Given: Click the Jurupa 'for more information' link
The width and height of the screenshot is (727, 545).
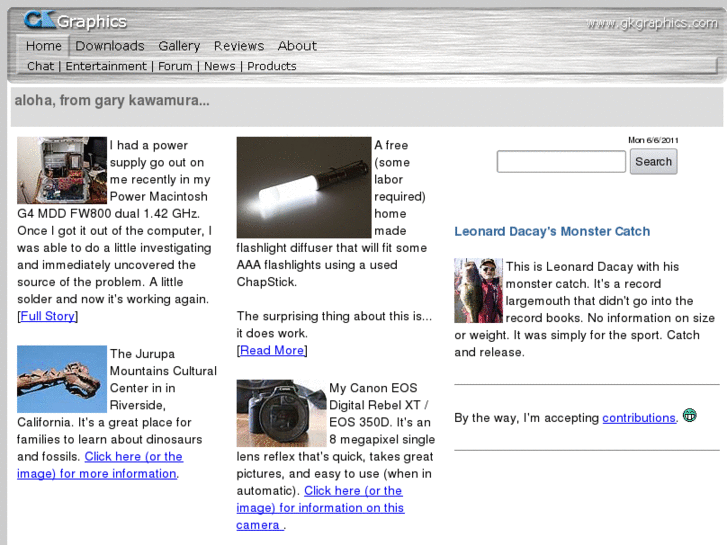Looking at the screenshot, I should 100,465.
